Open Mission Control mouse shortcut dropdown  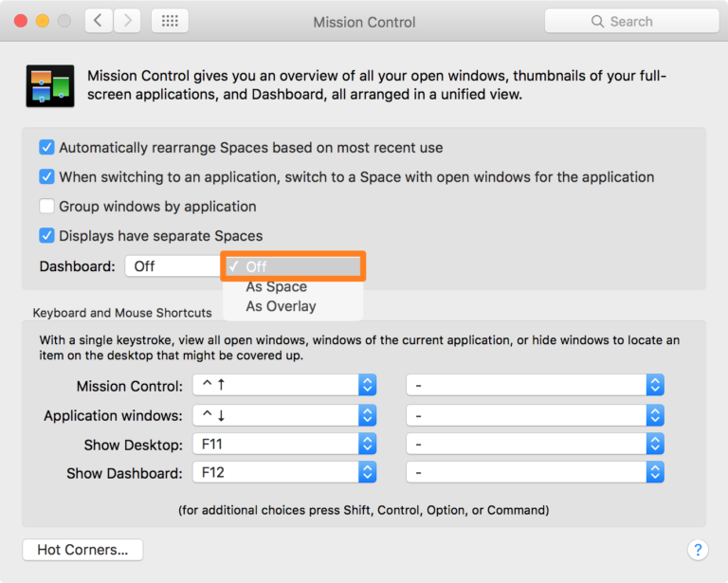(535, 385)
